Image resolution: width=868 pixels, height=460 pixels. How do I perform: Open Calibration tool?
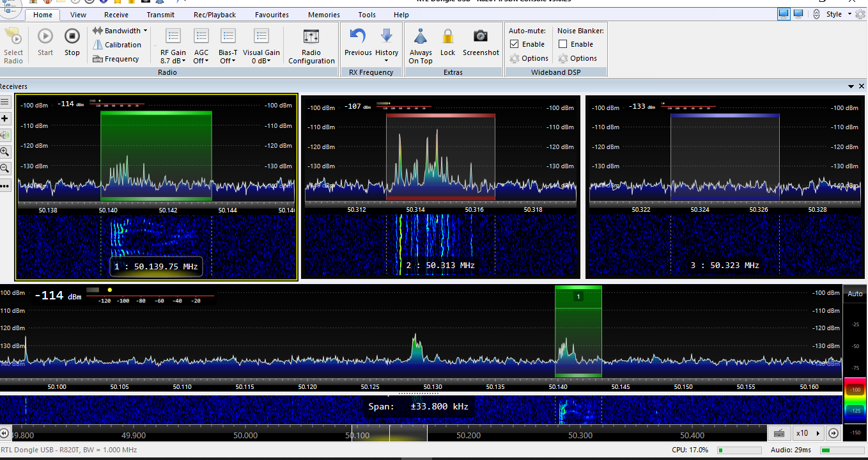(117, 45)
